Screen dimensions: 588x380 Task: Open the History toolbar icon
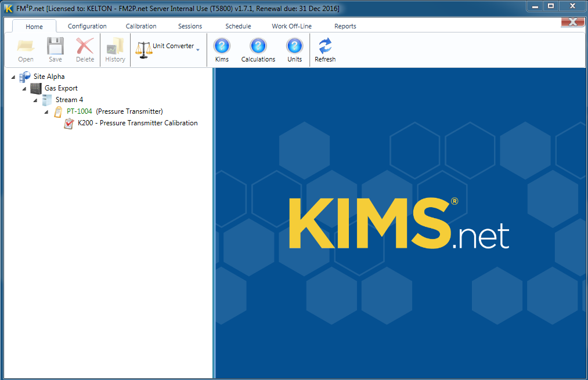115,46
